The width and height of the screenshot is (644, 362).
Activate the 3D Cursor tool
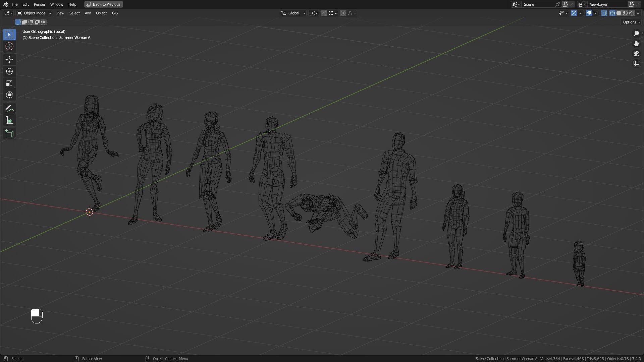tap(9, 46)
